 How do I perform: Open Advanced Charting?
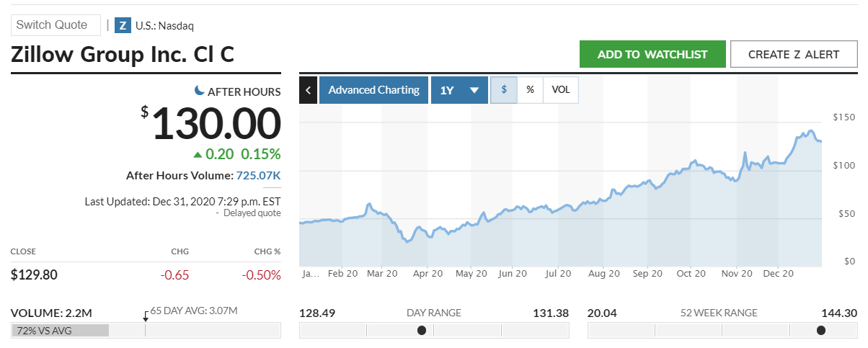pyautogui.click(x=373, y=90)
